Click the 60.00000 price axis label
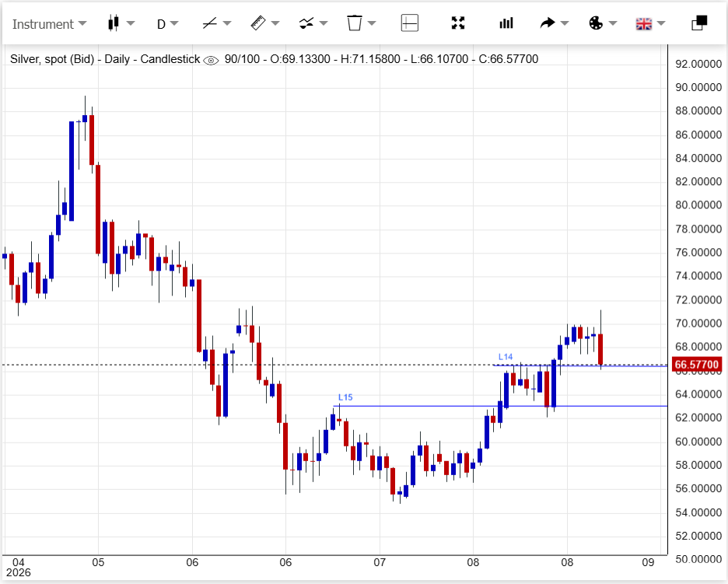Viewport: 728px width, 584px height. [698, 442]
